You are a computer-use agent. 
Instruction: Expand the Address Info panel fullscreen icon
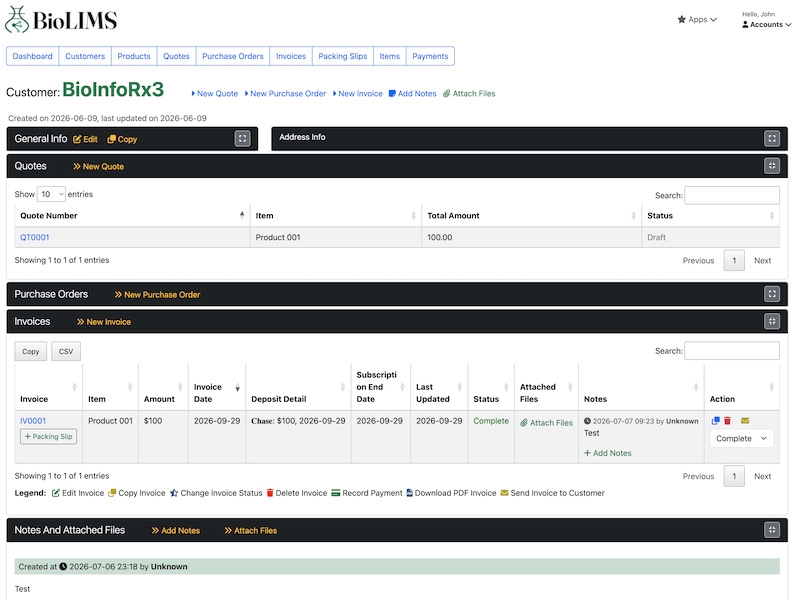coord(772,138)
